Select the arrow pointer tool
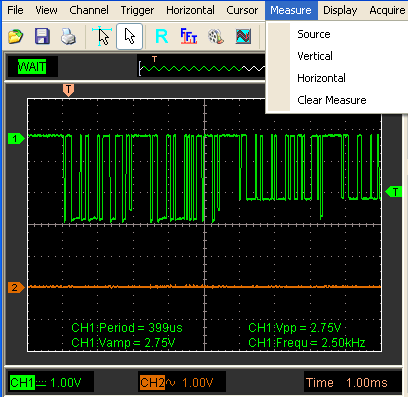The image size is (408, 397). click(130, 36)
